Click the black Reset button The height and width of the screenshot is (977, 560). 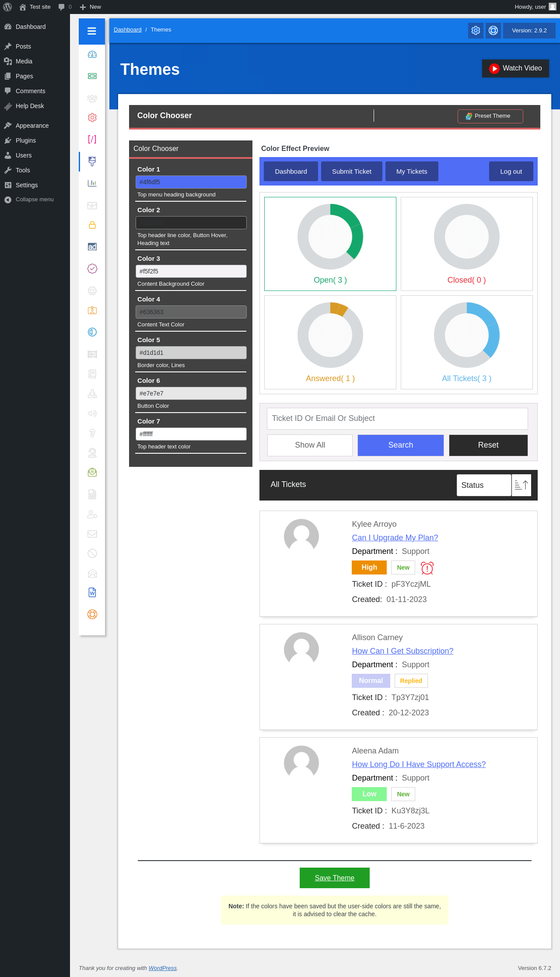pyautogui.click(x=488, y=445)
